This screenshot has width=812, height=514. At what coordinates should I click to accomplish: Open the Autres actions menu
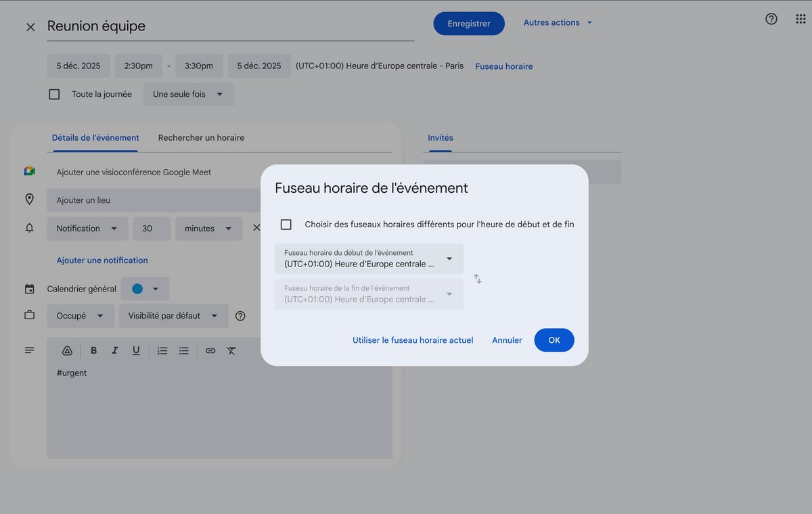(558, 22)
